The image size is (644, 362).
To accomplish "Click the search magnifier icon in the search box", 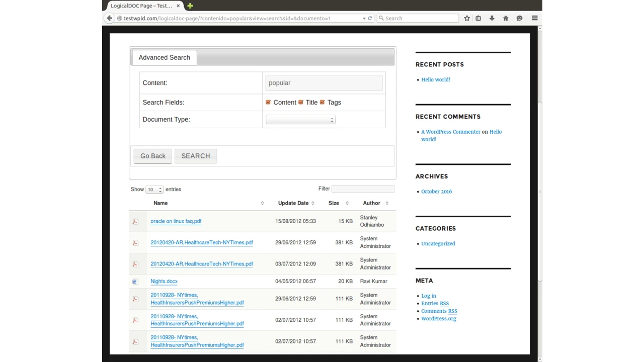I will (382, 18).
